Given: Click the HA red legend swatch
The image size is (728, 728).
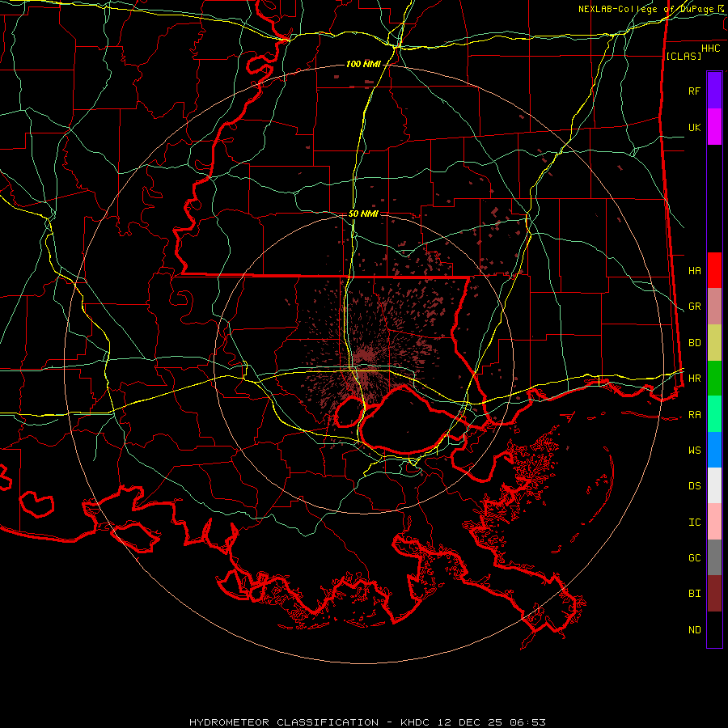Looking at the screenshot, I should click(714, 270).
